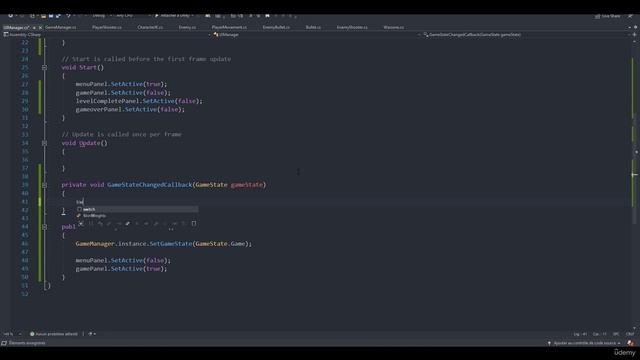Open the Weapons.cs tab
The width and height of the screenshot is (640, 360).
(393, 27)
